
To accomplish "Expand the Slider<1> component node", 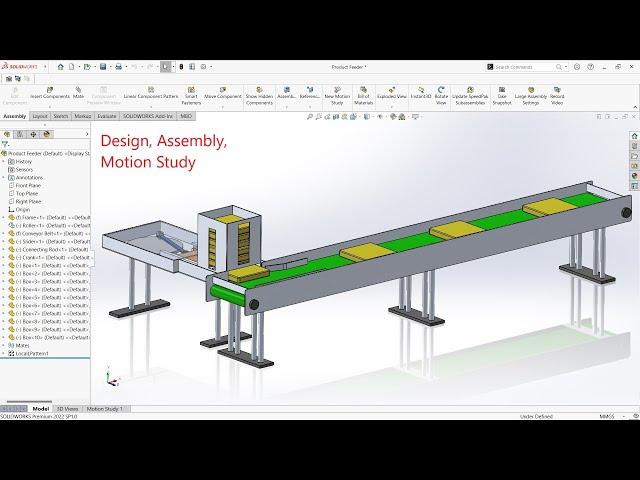I will pos(4,242).
